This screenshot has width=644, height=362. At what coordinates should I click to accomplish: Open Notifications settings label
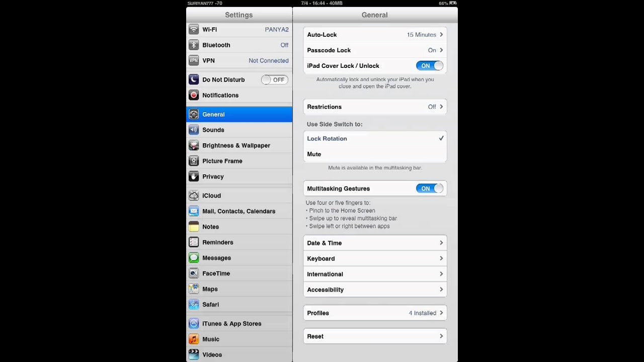coord(220,96)
